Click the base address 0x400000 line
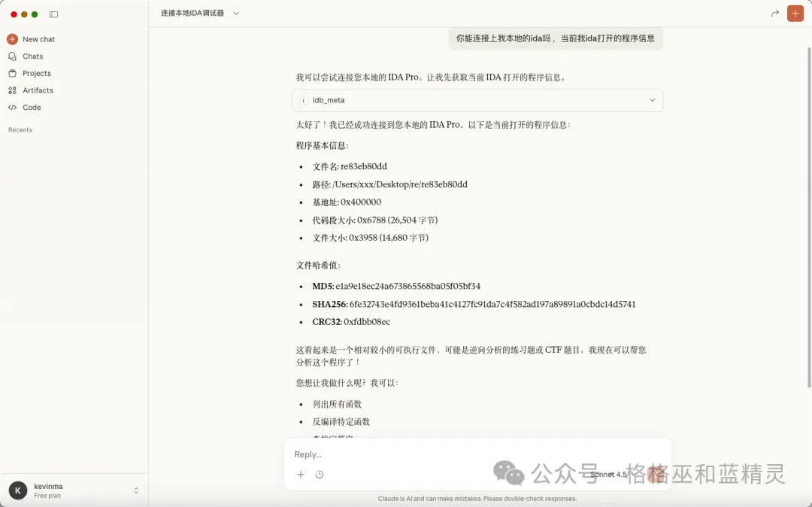Screen dimensions: 812x507 [x=347, y=202]
